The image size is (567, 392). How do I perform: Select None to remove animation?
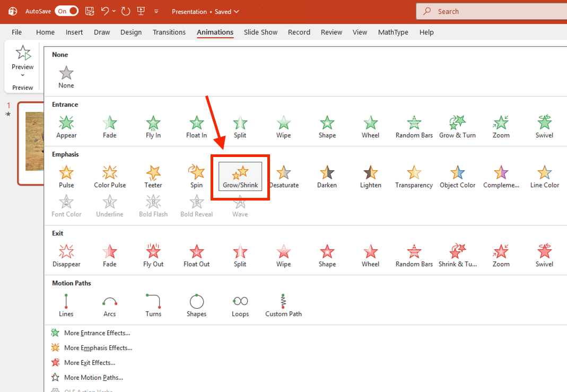66,77
